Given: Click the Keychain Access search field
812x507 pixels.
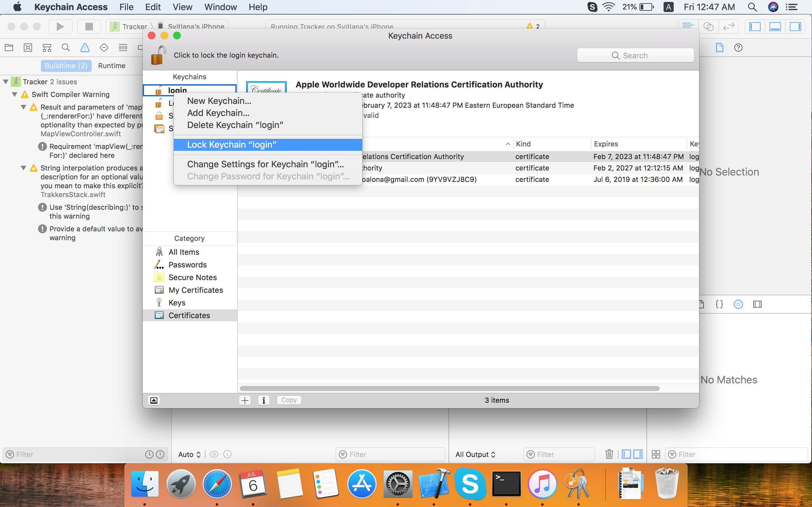Looking at the screenshot, I should [635, 55].
